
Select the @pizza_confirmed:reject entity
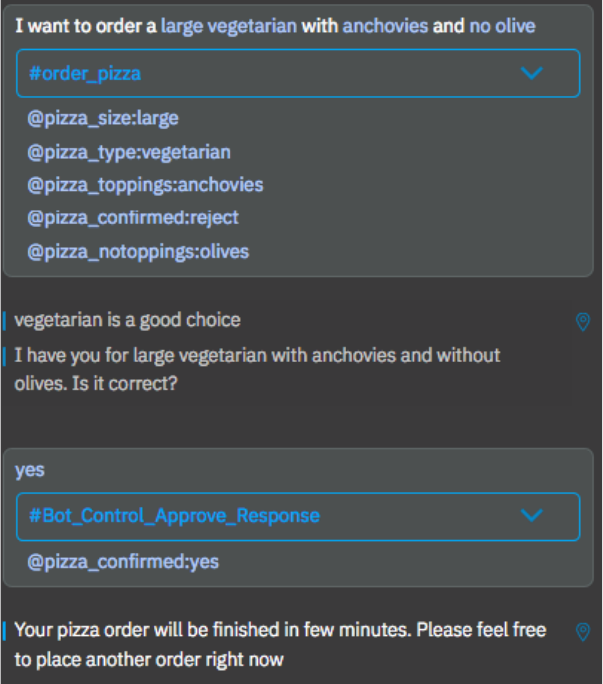(x=133, y=217)
